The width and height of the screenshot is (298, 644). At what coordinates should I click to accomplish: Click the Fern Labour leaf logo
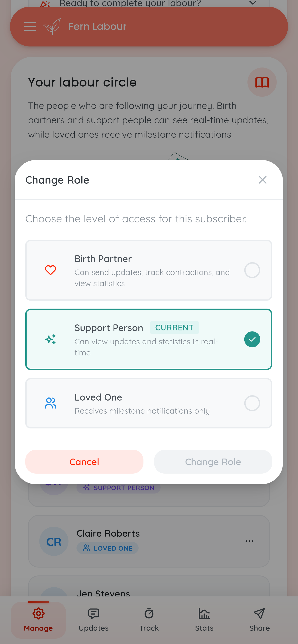coord(51,26)
